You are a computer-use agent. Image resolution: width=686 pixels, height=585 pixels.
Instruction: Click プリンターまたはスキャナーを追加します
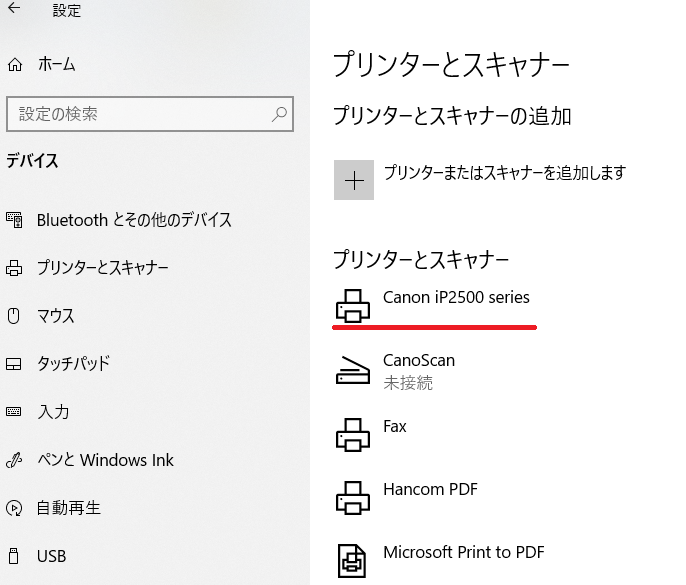pos(504,173)
